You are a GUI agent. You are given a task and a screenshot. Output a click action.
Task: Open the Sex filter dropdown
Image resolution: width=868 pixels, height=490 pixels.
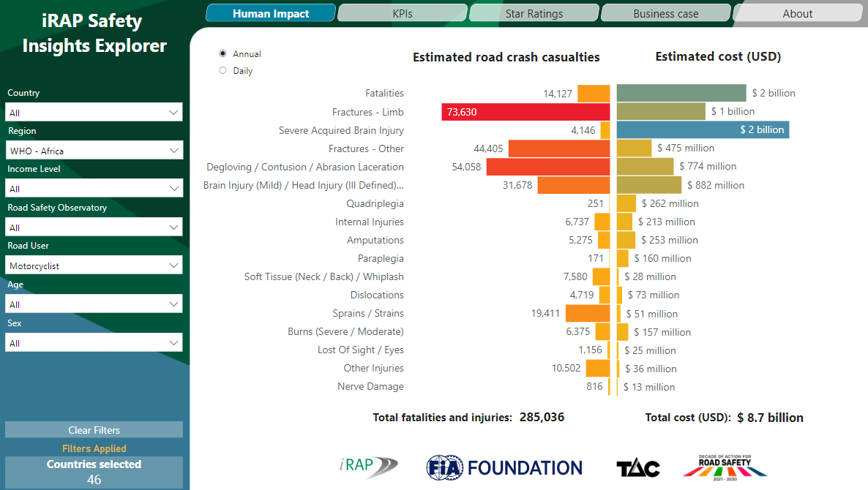tap(94, 343)
